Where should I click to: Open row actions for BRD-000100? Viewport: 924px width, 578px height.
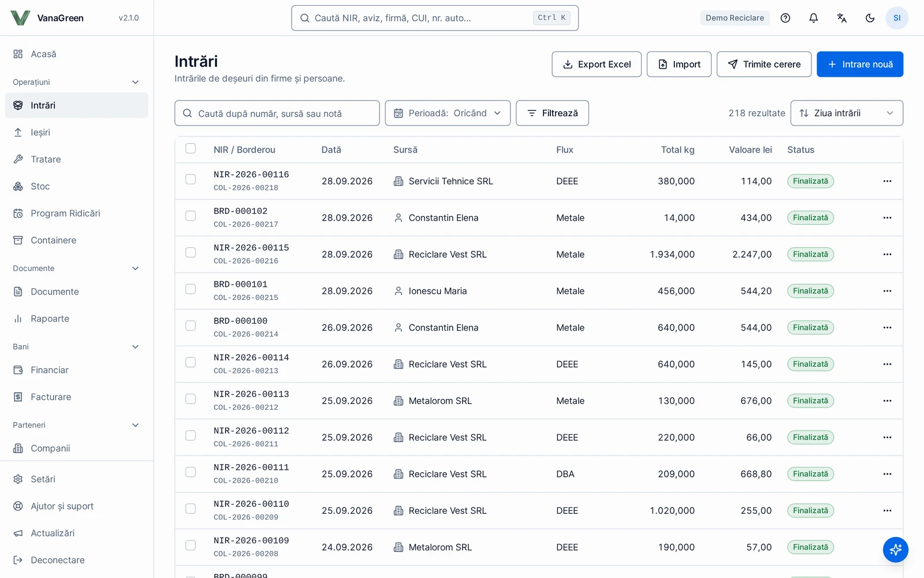888,328
